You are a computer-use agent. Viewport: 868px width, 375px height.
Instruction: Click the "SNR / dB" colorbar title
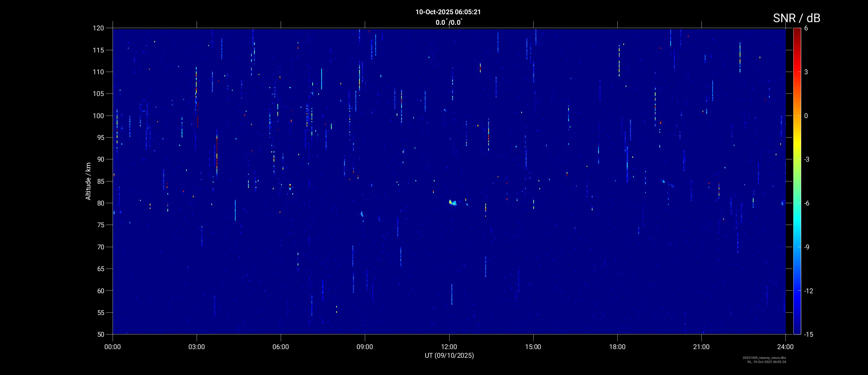796,18
